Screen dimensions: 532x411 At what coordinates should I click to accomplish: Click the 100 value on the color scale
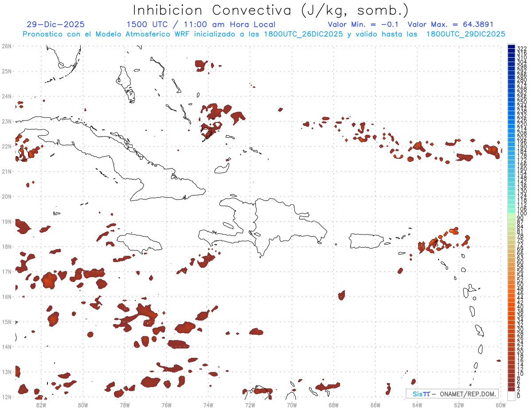pos(522,214)
